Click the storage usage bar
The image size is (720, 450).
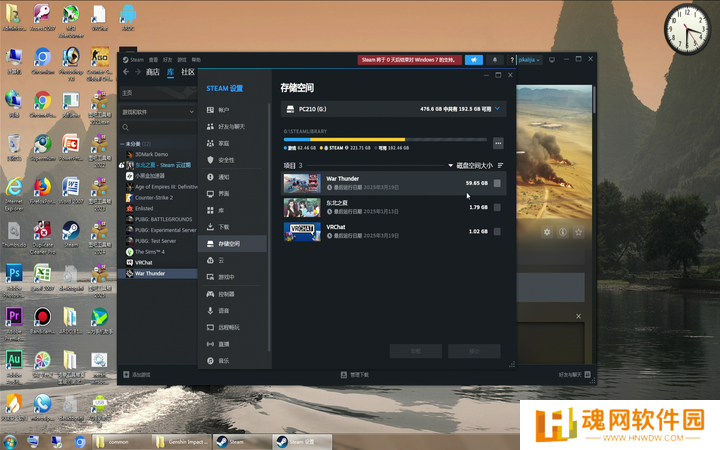[x=385, y=139]
